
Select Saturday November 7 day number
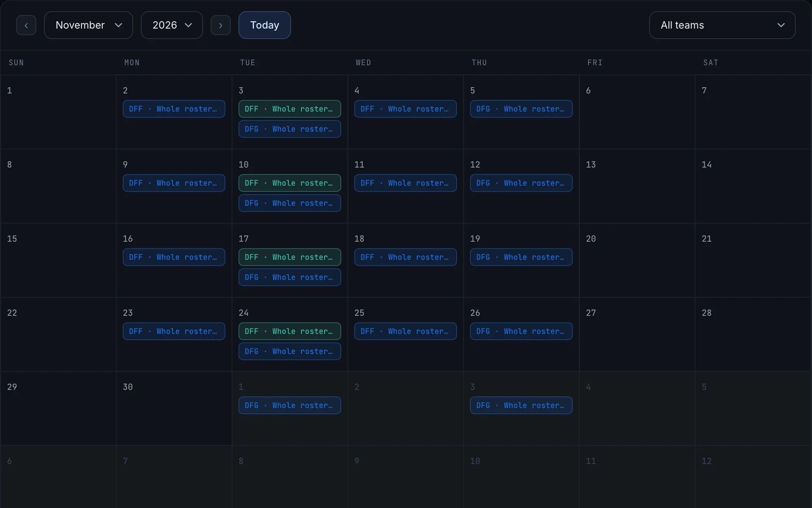[x=704, y=90]
